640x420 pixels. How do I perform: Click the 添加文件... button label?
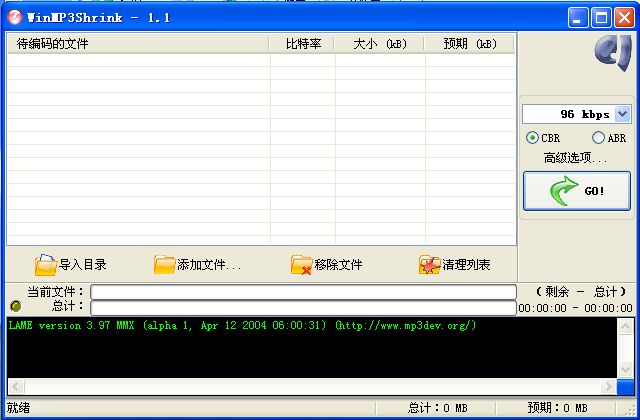[x=209, y=265]
